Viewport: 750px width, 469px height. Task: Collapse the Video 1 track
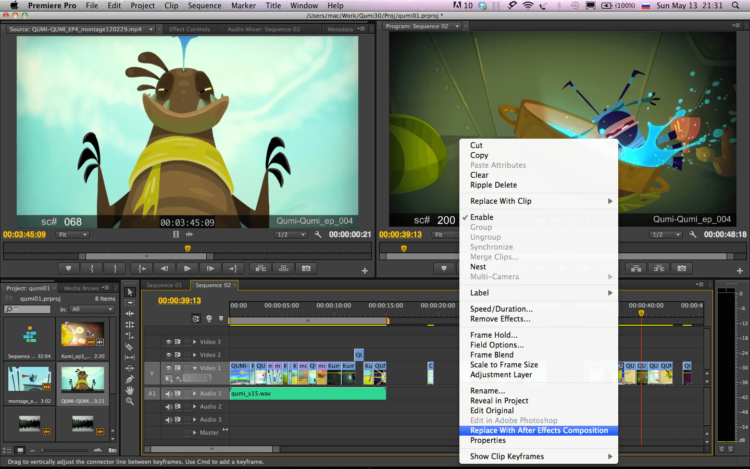pyautogui.click(x=194, y=368)
